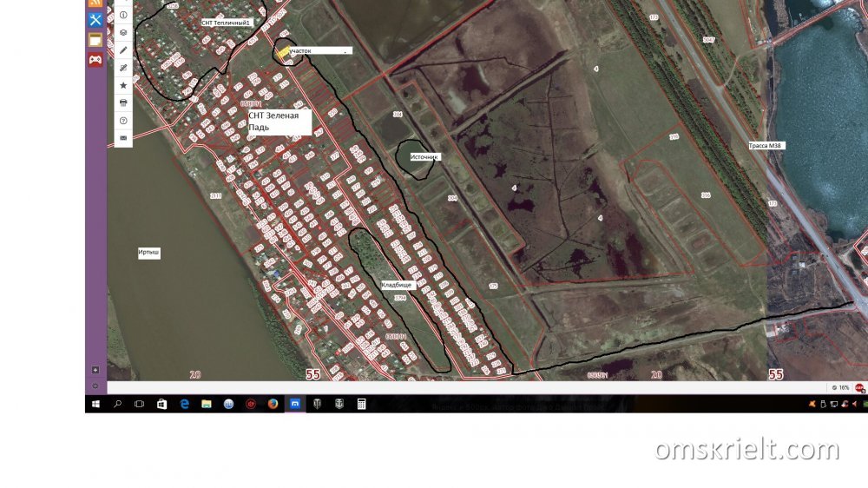Open Calculator from the taskbar
Viewport: 868px width, 488px height.
click(x=361, y=404)
